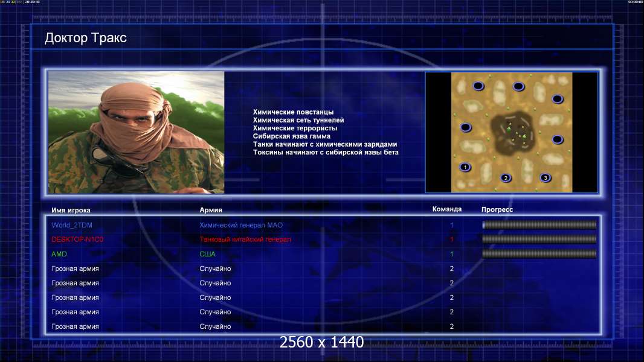The width and height of the screenshot is (644, 362).
Task: Click the "Химические террористы" line
Action: click(x=295, y=128)
